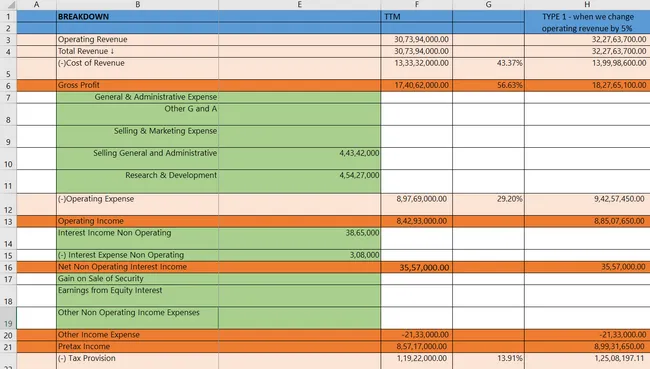650x369 pixels.
Task: Select the Total Revenue cell
Action: 138,51
